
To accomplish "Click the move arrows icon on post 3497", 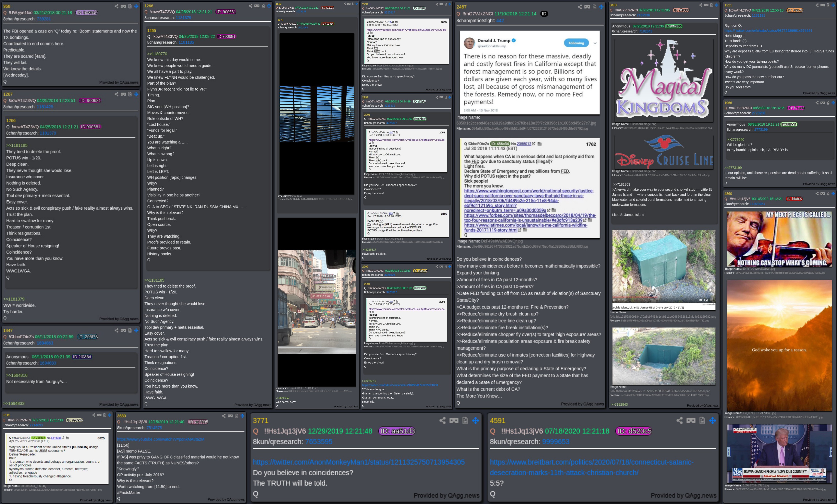I will (x=717, y=5).
